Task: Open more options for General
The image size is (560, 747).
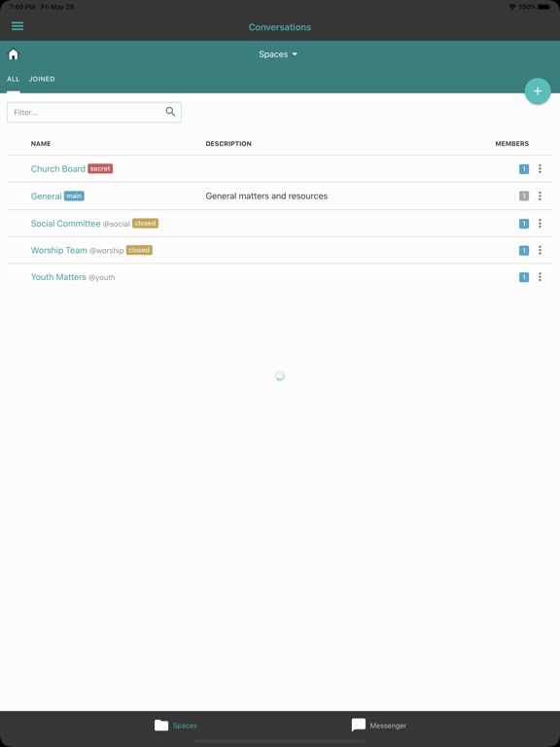Action: click(540, 196)
